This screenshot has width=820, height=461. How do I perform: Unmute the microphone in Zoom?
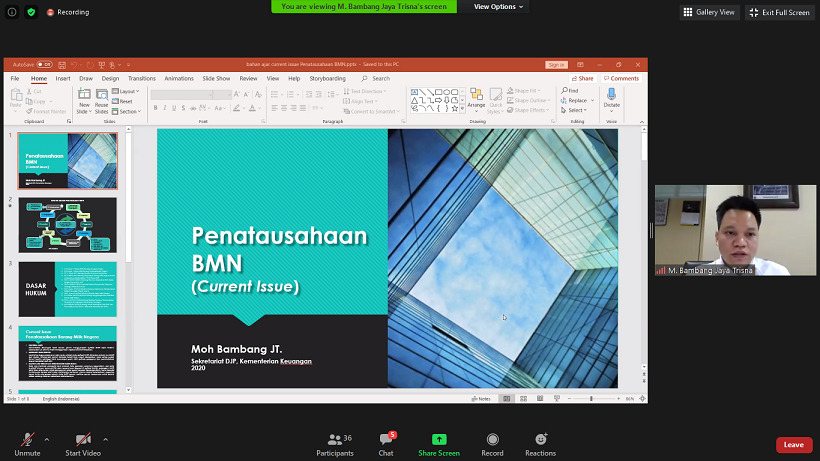coord(27,440)
